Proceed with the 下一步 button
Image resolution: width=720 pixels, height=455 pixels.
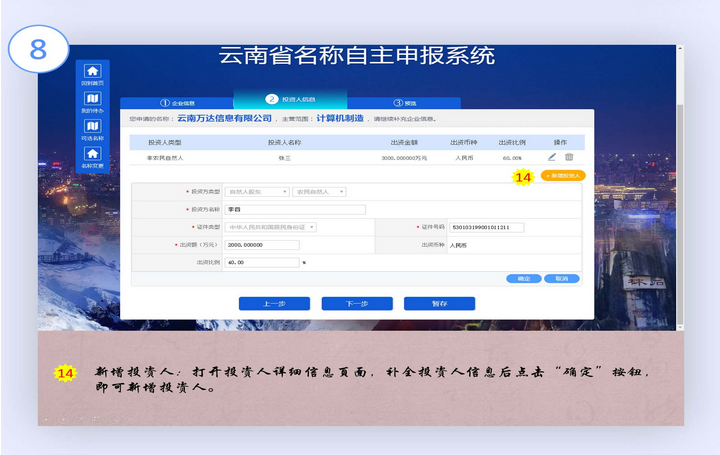(x=356, y=303)
